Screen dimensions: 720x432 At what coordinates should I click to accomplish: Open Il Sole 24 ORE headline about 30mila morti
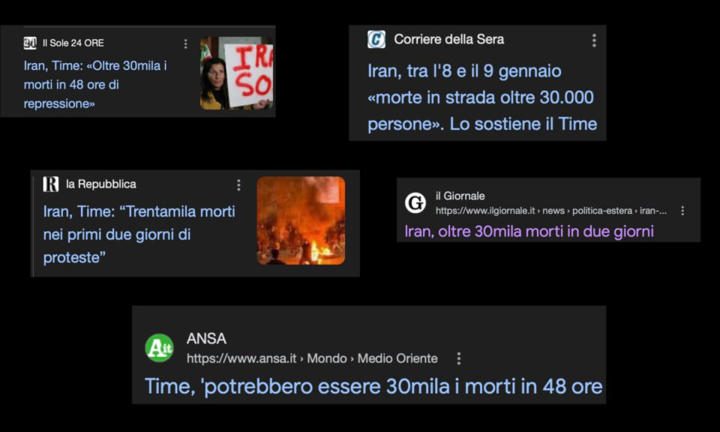tap(96, 84)
